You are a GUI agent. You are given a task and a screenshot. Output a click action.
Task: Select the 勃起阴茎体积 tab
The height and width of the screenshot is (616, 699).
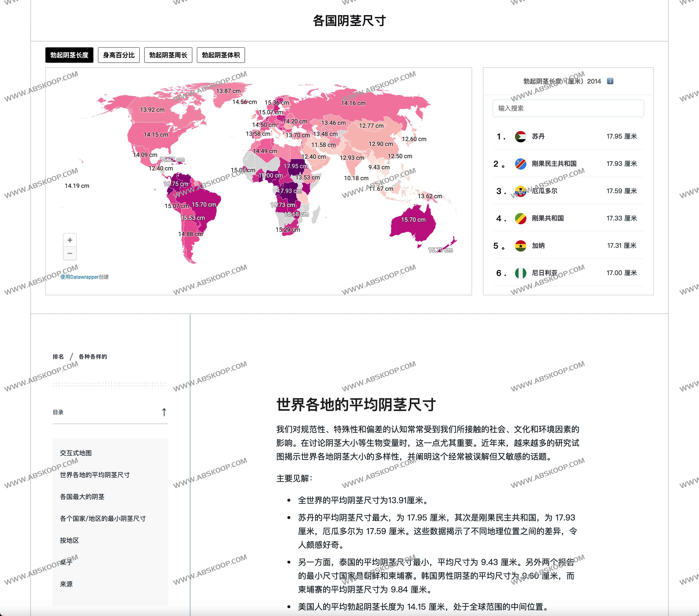point(221,55)
